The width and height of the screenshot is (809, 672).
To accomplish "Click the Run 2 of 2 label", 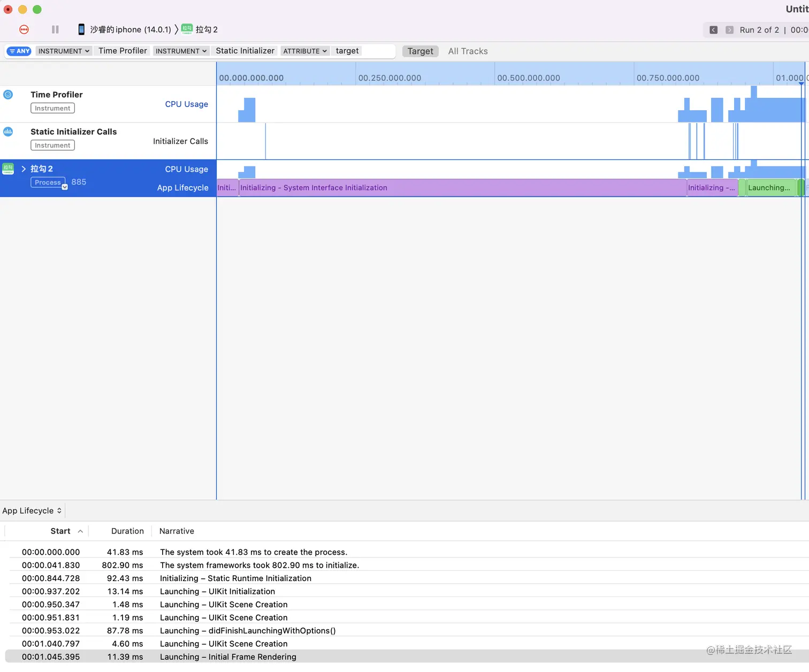I will pos(759,30).
